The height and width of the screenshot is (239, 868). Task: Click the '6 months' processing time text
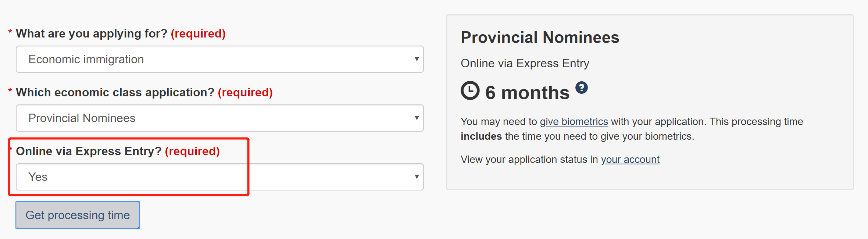coord(527,93)
